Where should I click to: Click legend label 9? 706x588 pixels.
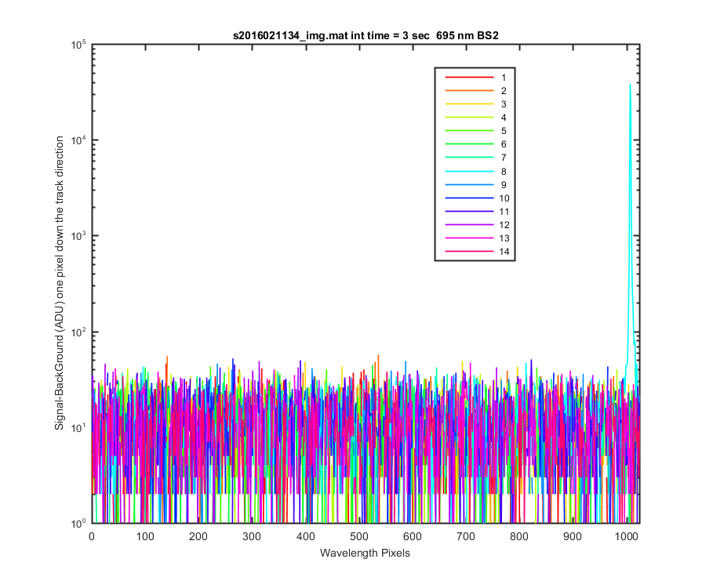pos(504,185)
